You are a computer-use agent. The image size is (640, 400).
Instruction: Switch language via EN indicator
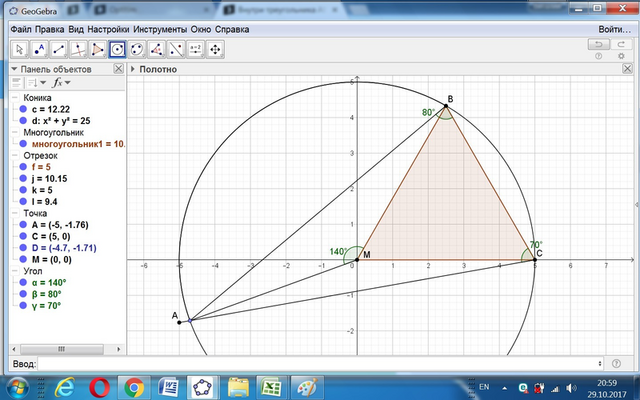(x=484, y=387)
